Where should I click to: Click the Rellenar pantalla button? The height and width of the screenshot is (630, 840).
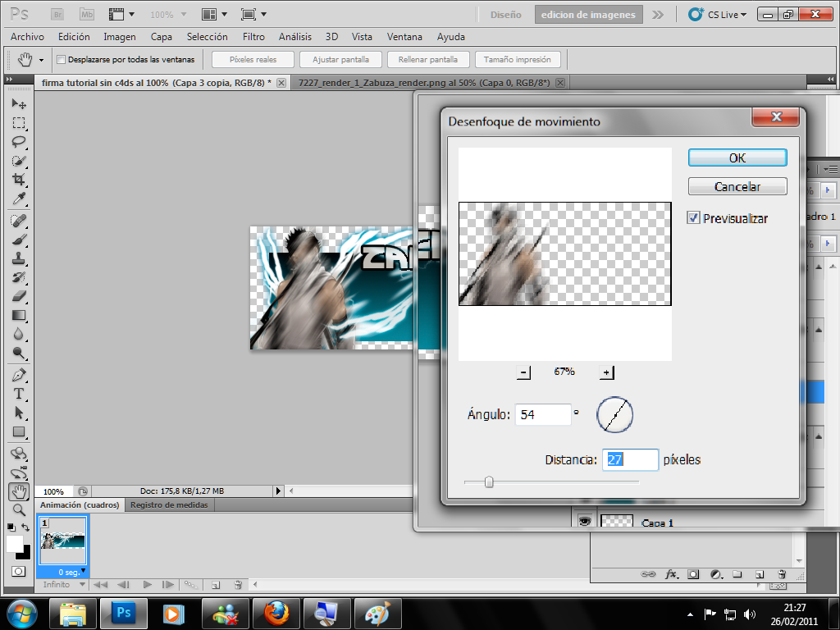428,59
